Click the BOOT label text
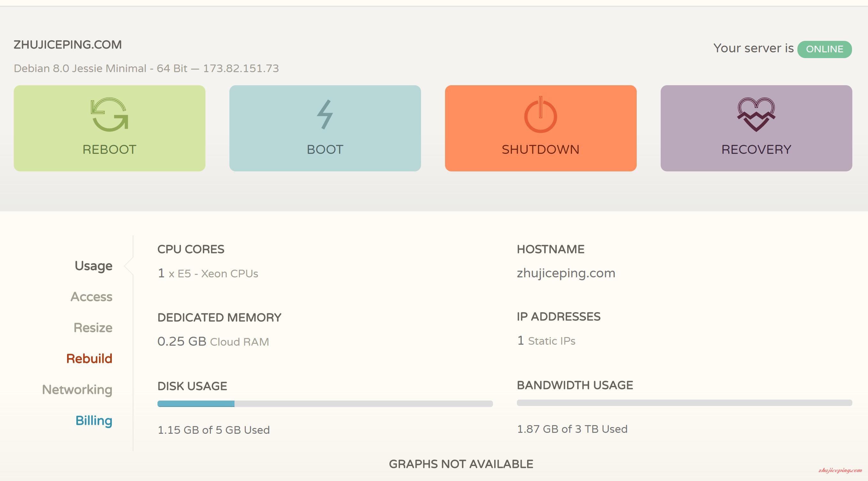This screenshot has height=481, width=868. 325,149
